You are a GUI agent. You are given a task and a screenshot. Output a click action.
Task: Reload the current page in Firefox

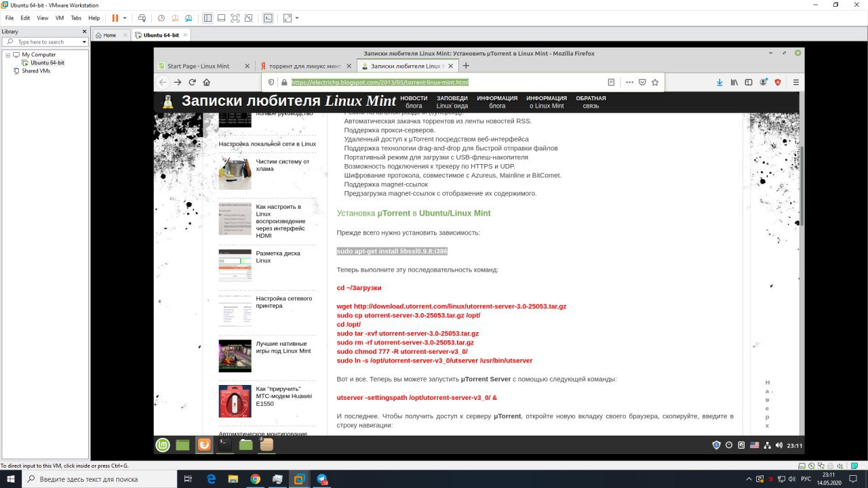pyautogui.click(x=192, y=82)
